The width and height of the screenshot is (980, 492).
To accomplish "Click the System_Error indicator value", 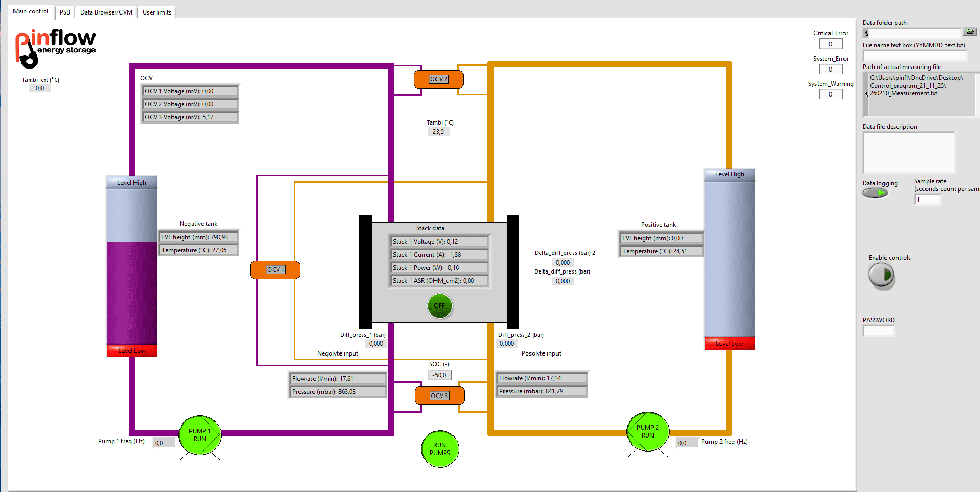I will tap(831, 70).
